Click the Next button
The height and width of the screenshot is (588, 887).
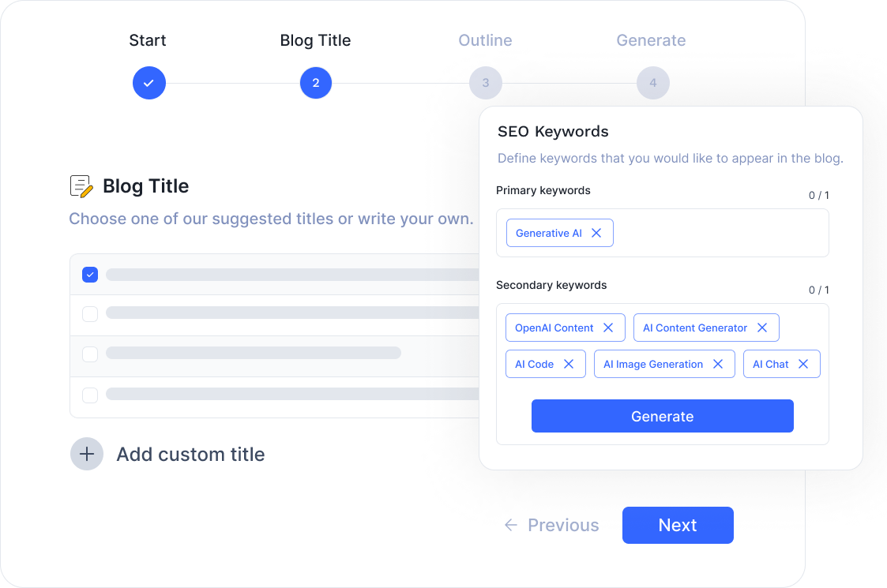pos(678,525)
